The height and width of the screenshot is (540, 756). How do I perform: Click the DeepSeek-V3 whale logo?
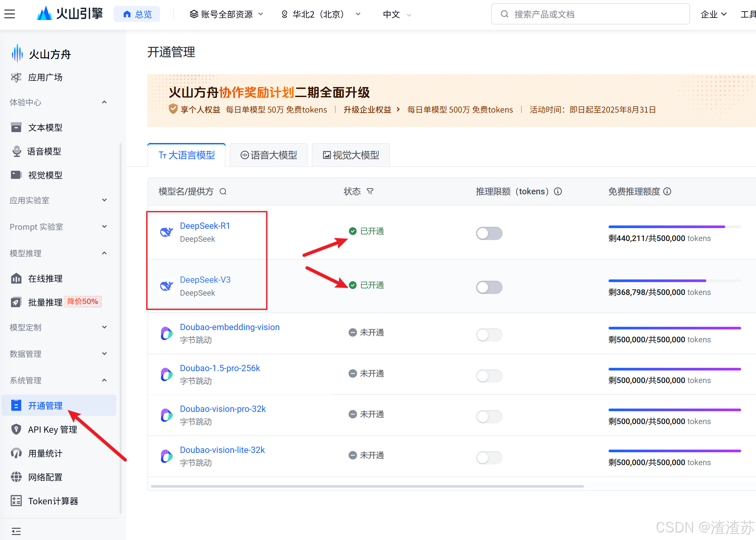(x=166, y=286)
